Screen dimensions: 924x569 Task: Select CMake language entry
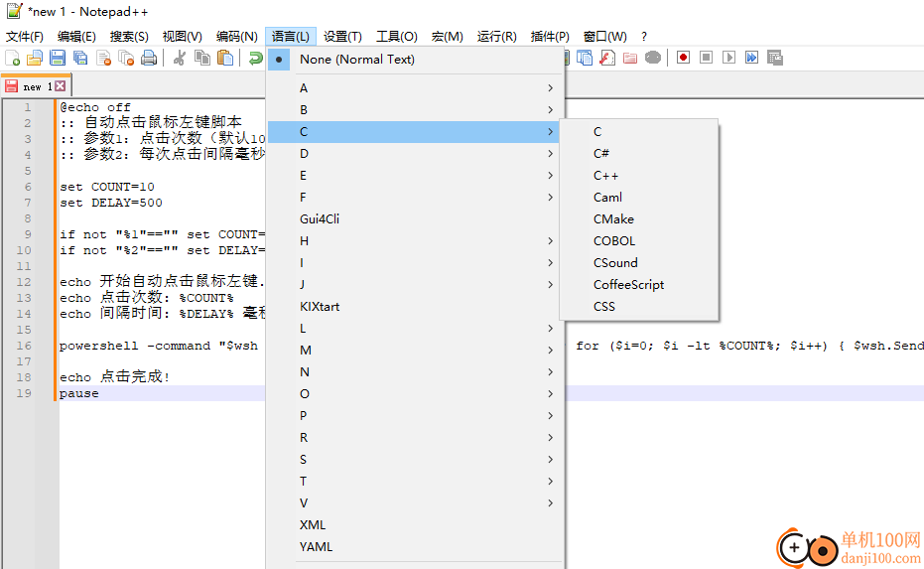[639, 218]
